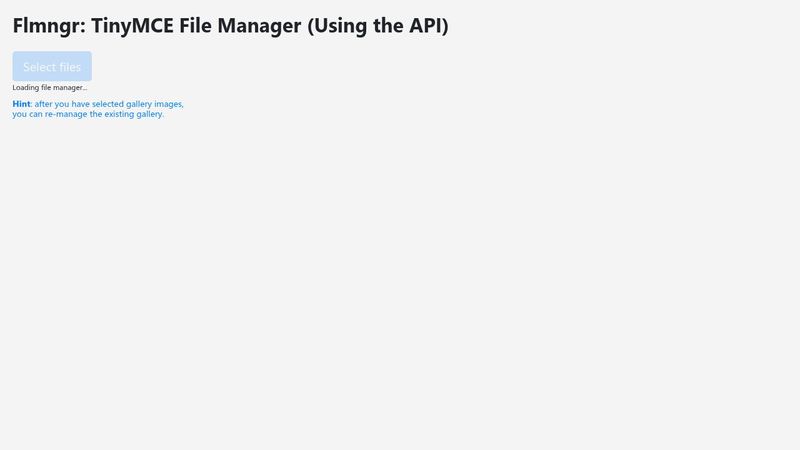This screenshot has height=450, width=800.
Task: Click "you can" on the hint's second line
Action: point(27,114)
